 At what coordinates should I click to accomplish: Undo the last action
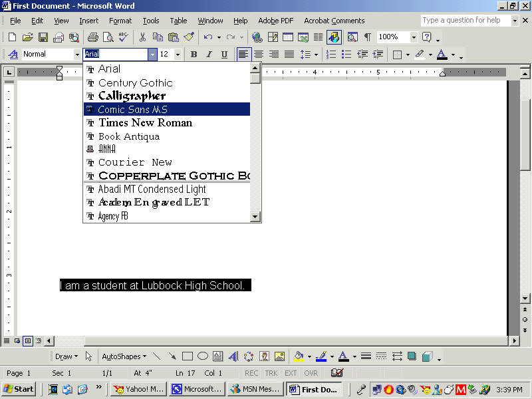tap(208, 37)
